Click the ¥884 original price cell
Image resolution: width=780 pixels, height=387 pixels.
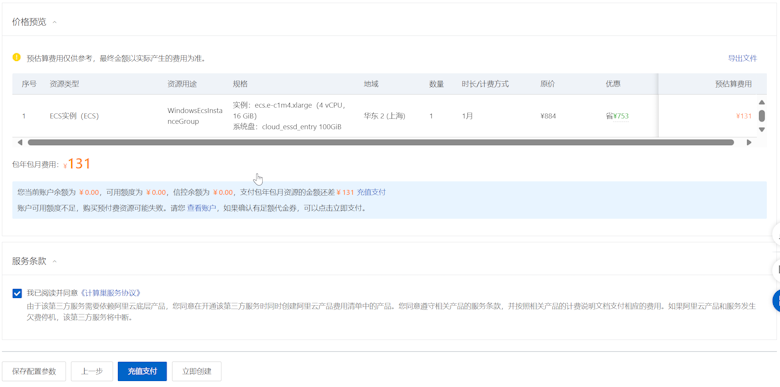pos(548,116)
